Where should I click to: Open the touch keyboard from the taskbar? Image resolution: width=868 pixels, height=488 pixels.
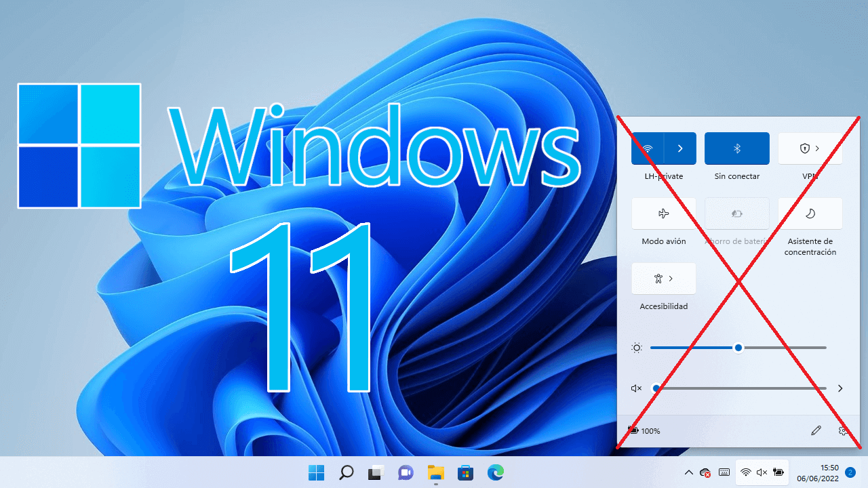click(x=724, y=472)
